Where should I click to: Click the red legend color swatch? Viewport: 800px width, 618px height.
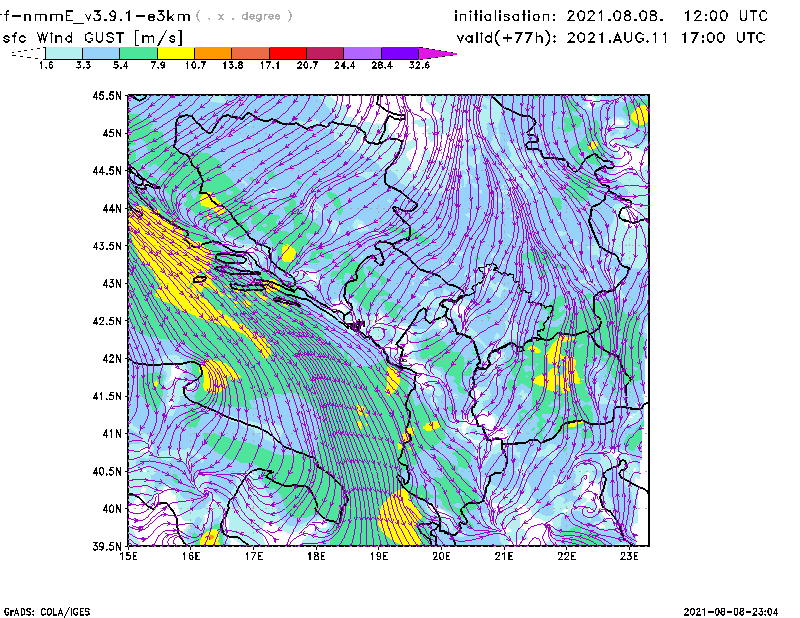click(x=288, y=53)
